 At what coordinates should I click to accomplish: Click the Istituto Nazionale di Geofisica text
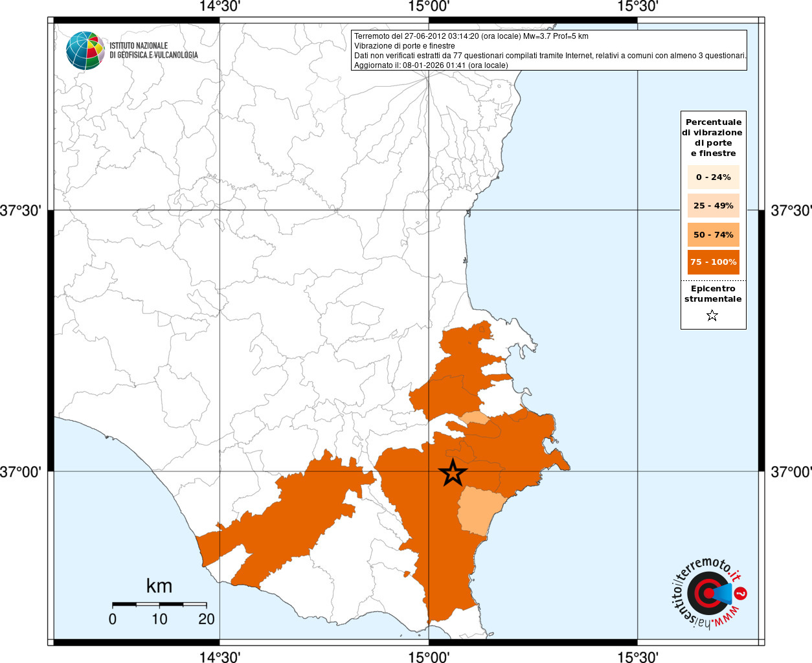pyautogui.click(x=154, y=51)
